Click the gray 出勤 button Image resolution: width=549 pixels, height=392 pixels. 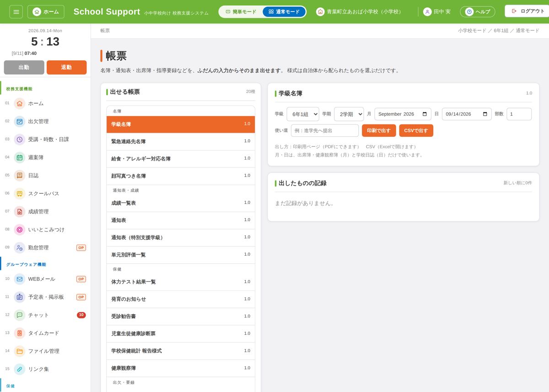(x=24, y=67)
